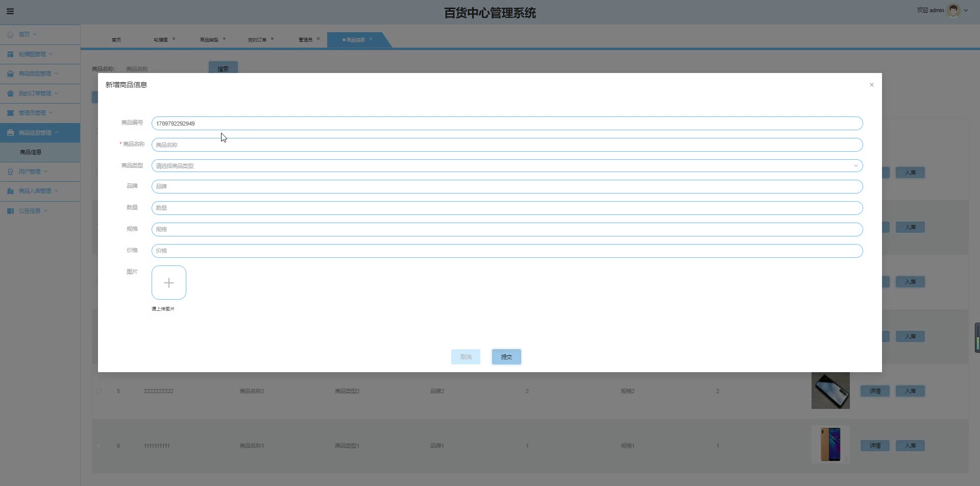Close the 轮播图 tab
Viewport: 980px width, 486px height.
click(174, 39)
